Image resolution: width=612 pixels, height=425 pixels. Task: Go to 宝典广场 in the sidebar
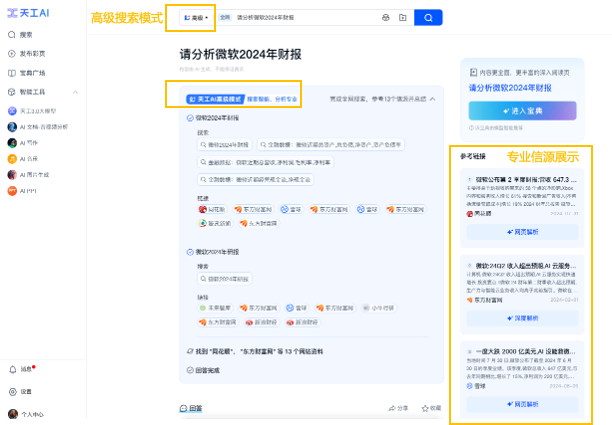32,72
